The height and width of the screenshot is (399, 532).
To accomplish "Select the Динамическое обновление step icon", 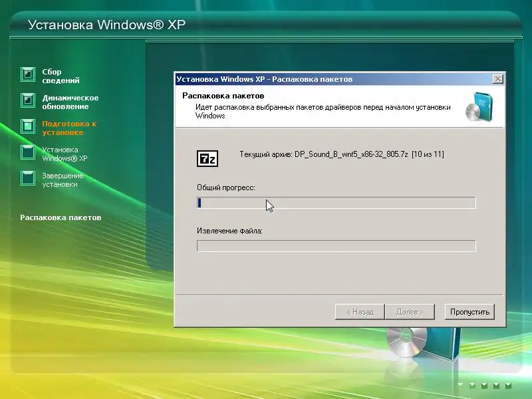I will (x=28, y=100).
